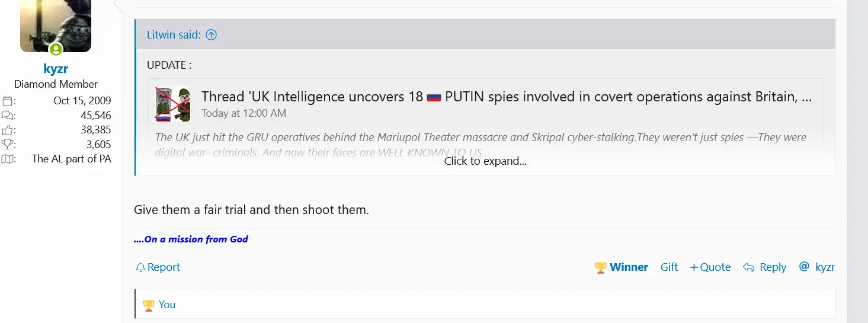The width and height of the screenshot is (868, 323).
Task: Click the trophy icon beside 'You'
Action: point(148,305)
